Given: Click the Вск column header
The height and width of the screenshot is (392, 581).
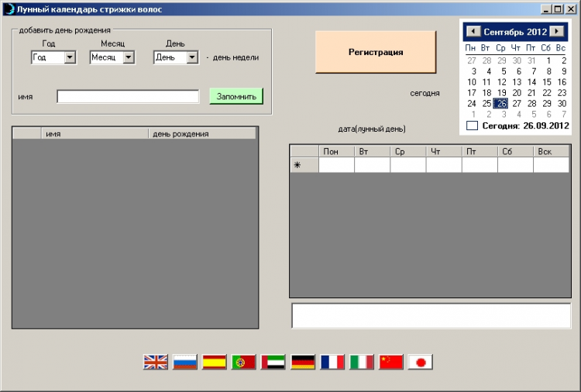Looking at the screenshot, I should [552, 151].
